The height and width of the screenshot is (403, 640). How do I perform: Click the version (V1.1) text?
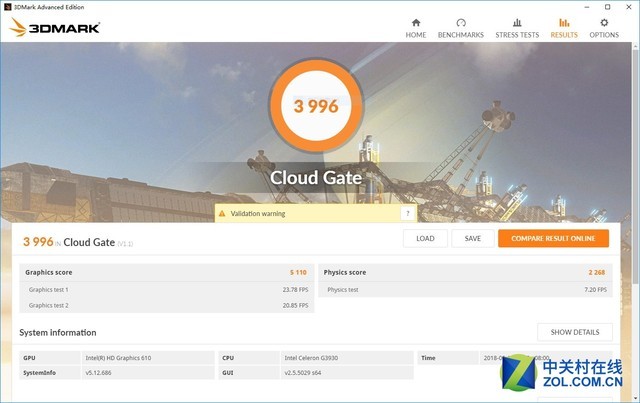[125, 244]
